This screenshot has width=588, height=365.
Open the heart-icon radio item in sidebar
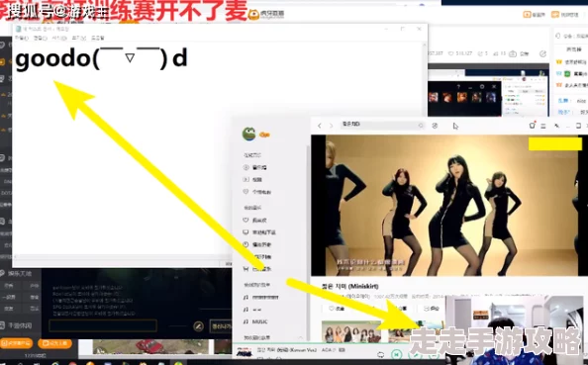click(256, 192)
